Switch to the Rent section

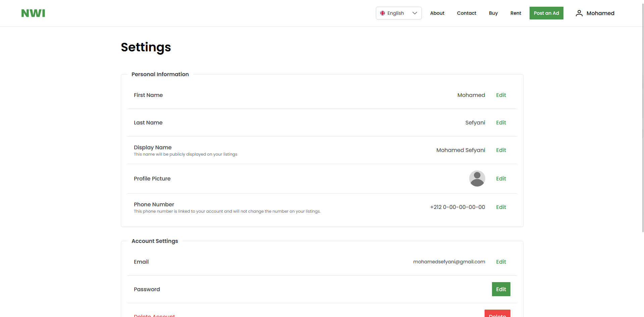[x=515, y=13]
